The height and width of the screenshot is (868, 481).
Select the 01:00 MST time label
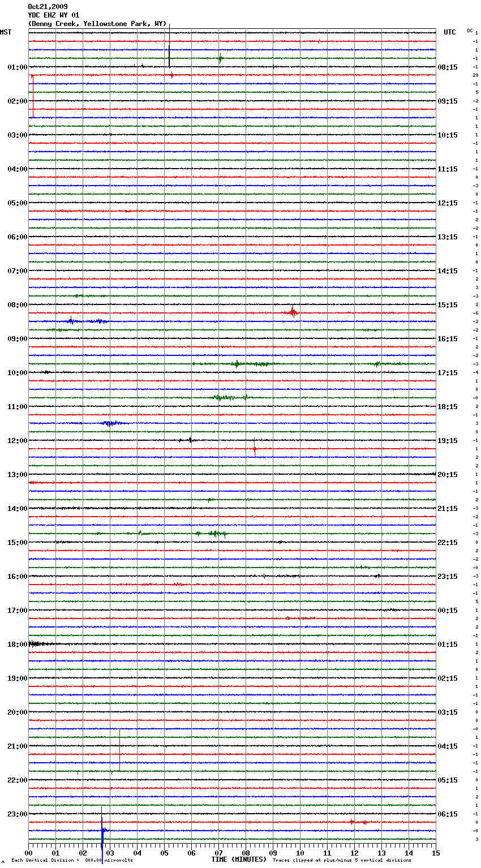(18, 67)
